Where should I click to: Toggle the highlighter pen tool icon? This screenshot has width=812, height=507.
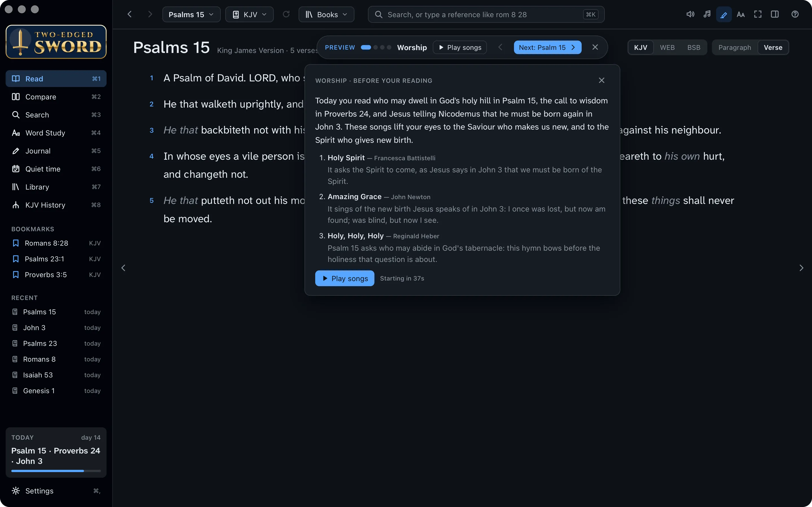coord(724,14)
